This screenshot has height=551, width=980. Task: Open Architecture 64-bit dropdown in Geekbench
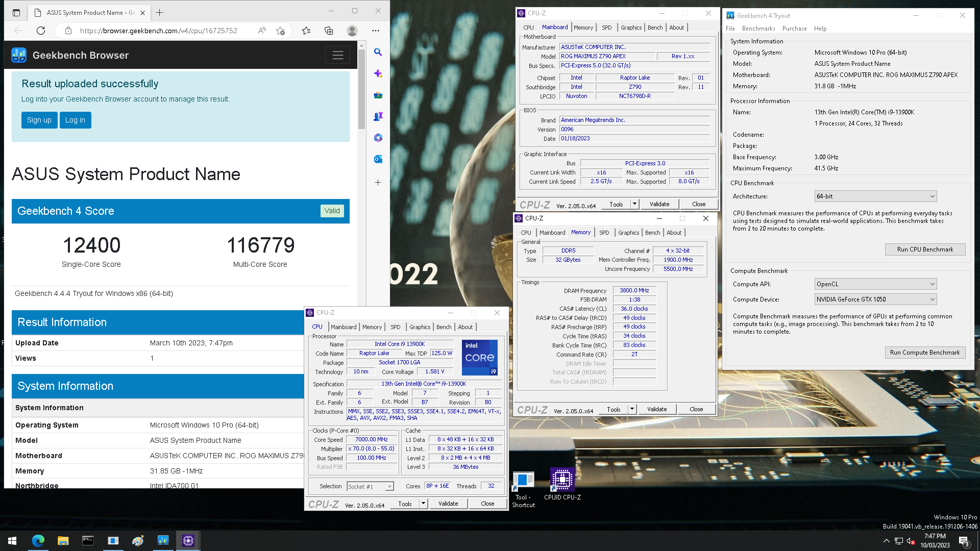tap(875, 196)
